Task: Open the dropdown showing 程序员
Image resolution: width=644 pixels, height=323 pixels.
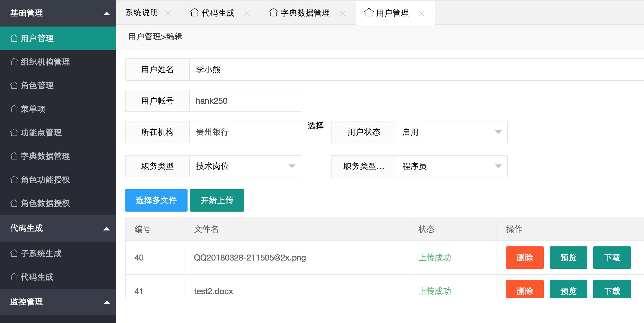Action: point(451,166)
